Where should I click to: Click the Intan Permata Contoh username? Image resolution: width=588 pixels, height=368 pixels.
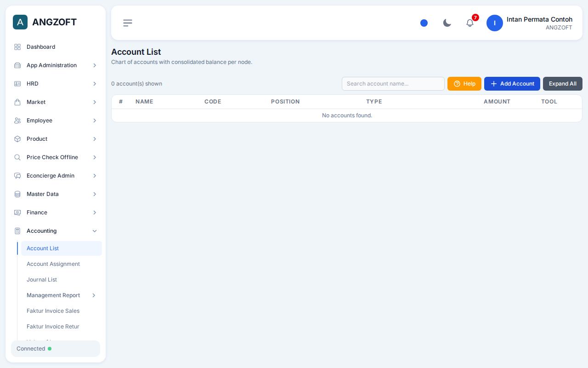pyautogui.click(x=539, y=19)
